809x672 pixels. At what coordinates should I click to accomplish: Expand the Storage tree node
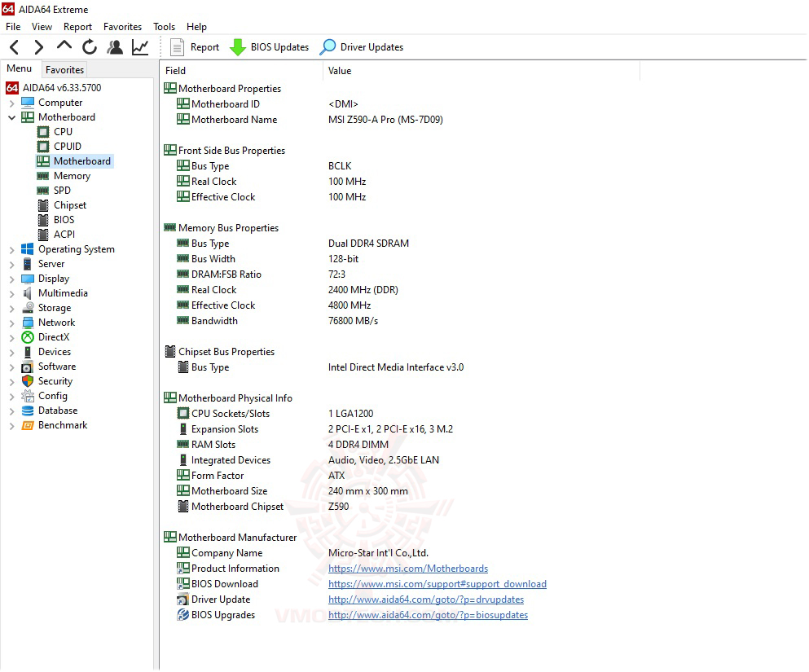pyautogui.click(x=12, y=309)
